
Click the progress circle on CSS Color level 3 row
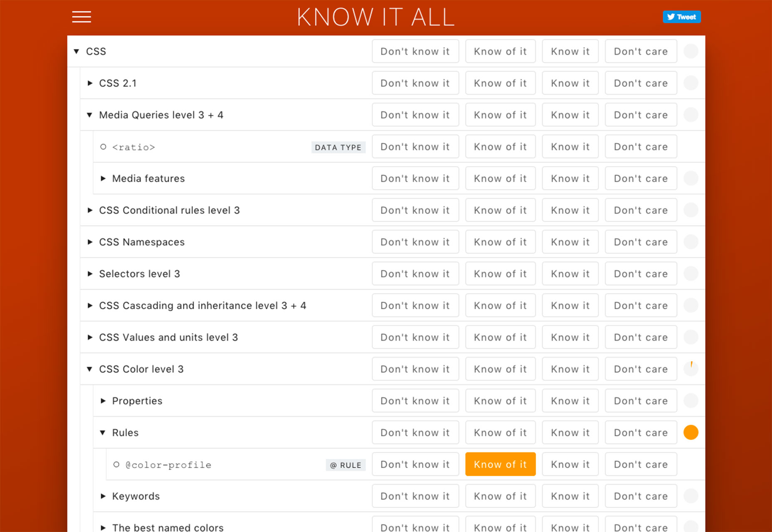click(x=690, y=369)
